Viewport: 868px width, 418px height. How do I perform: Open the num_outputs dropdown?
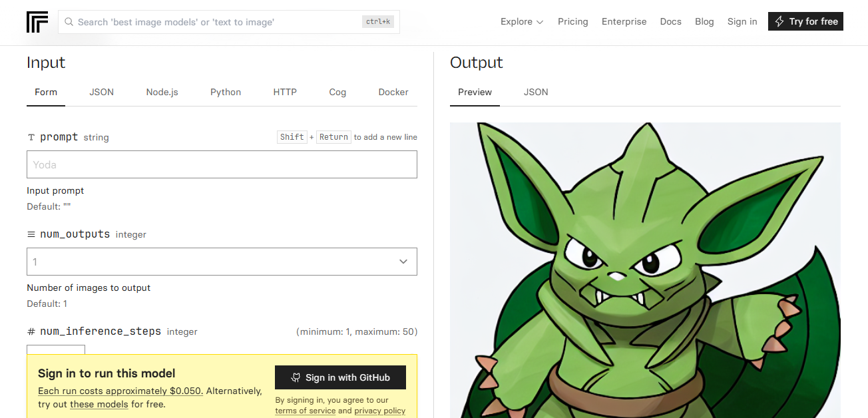[x=222, y=262]
